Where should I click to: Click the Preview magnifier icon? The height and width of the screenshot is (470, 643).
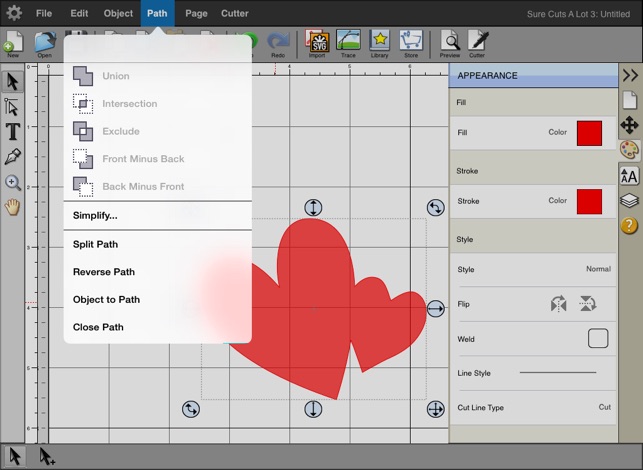coord(450,42)
